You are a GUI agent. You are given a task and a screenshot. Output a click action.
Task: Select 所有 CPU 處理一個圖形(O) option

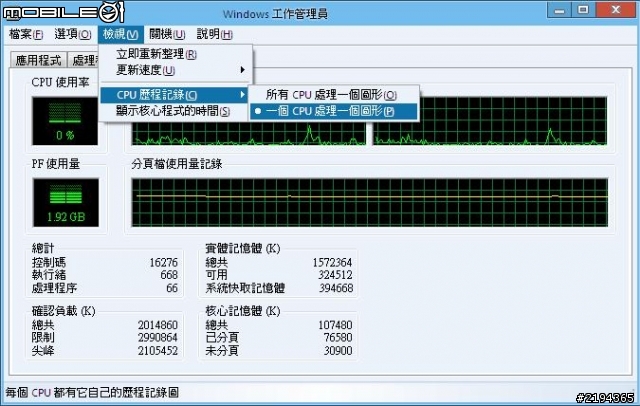pyautogui.click(x=334, y=95)
